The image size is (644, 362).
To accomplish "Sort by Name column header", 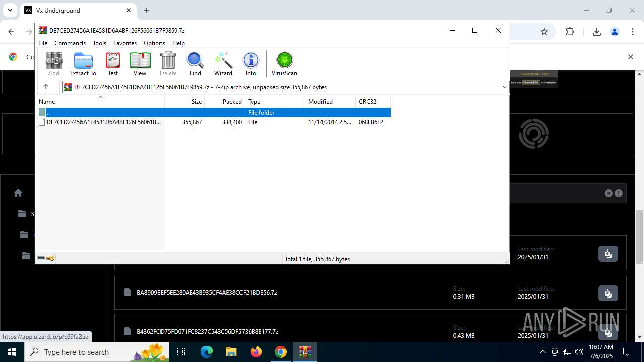I will tap(100, 102).
